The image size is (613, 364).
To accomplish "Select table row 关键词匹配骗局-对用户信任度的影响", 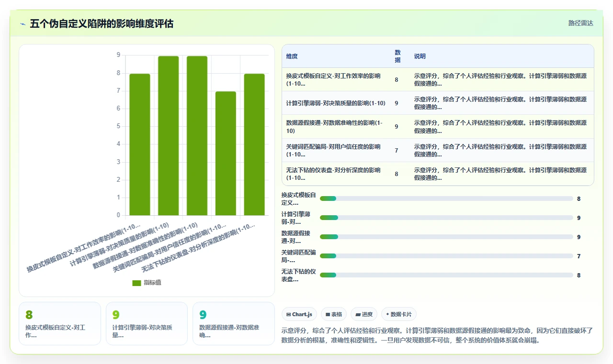I will coord(438,150).
